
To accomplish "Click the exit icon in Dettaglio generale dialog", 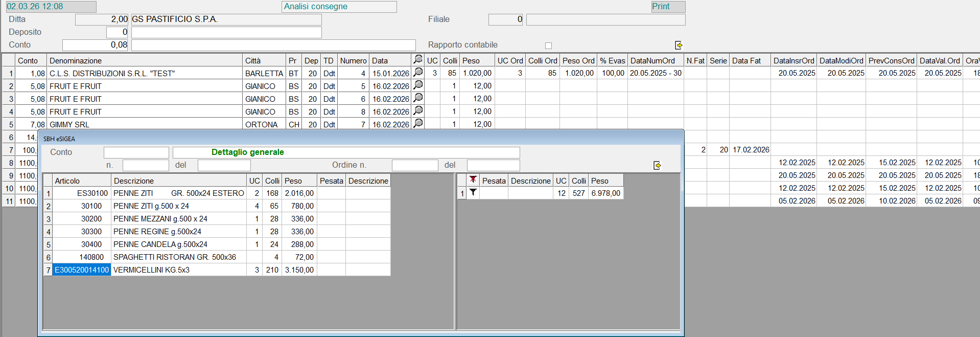I will pos(657,166).
